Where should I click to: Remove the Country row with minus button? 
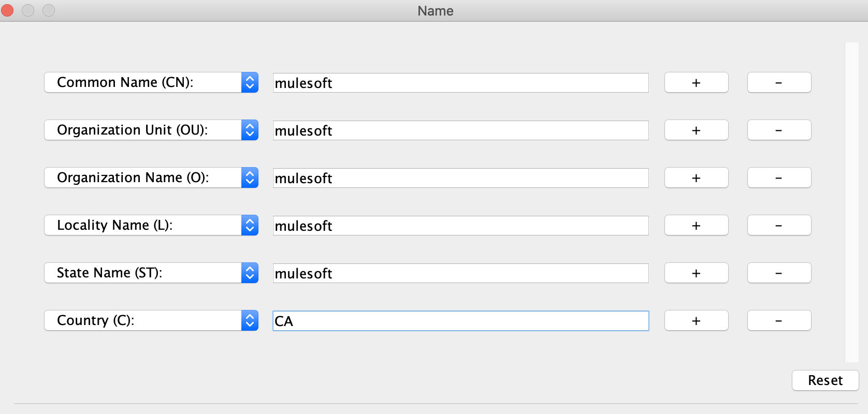pyautogui.click(x=779, y=321)
